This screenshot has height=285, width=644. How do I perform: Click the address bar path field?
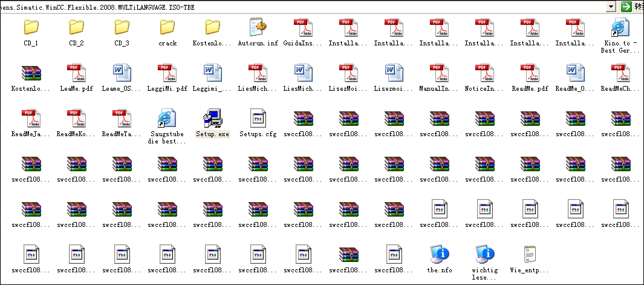302,6
